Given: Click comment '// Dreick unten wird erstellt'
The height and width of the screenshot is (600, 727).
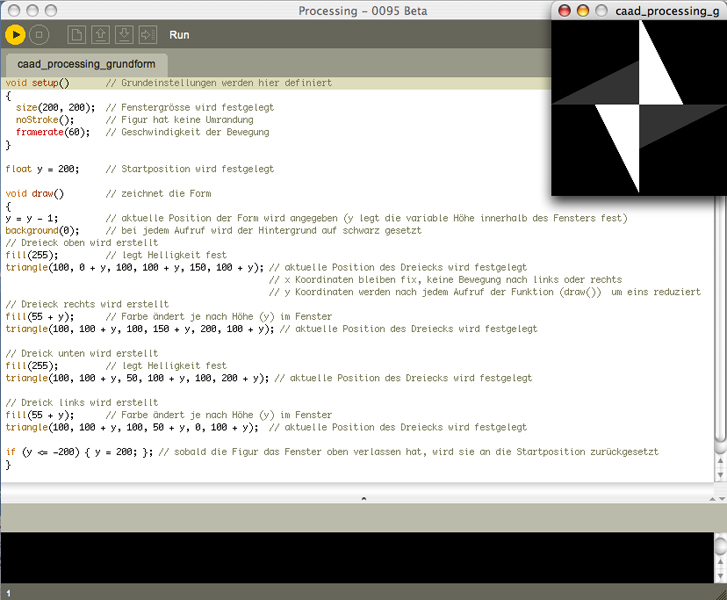Looking at the screenshot, I should pos(82,353).
